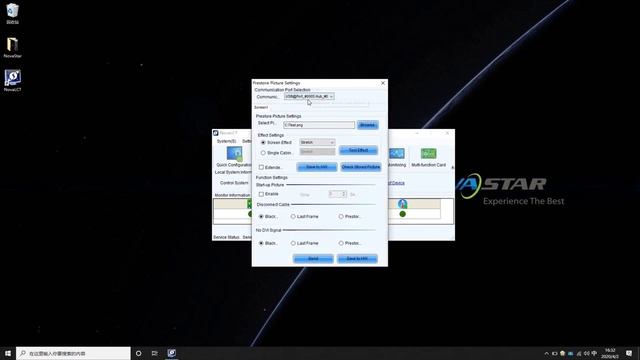Viewport: 640px width, 360px height.
Task: Select Prestore for No DVI Signal
Action: coord(341,243)
